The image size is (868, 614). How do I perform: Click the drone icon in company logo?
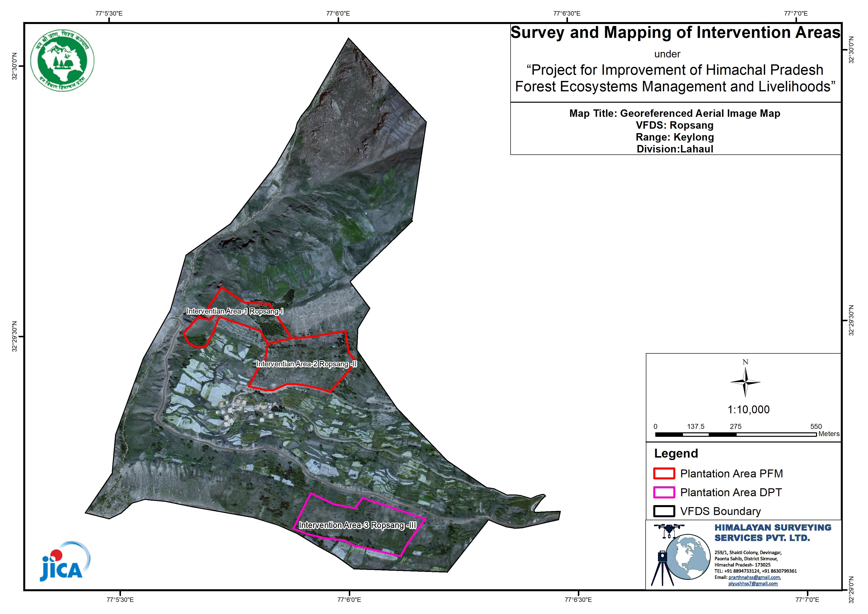pyautogui.click(x=669, y=531)
